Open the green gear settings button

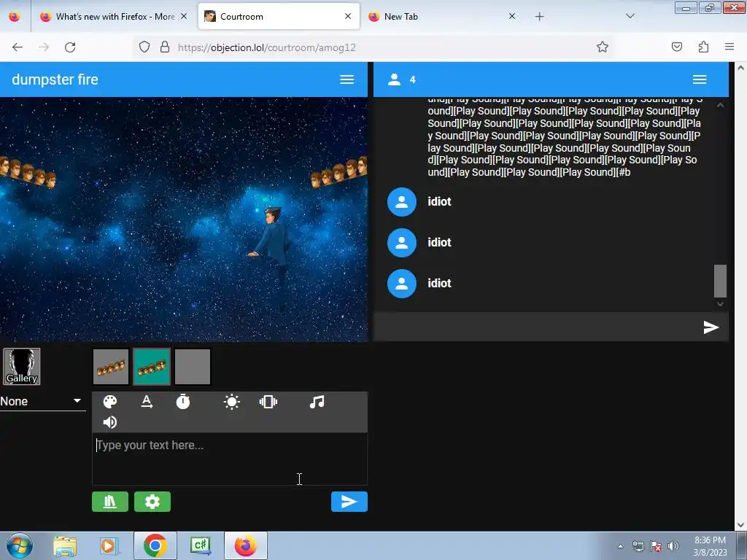pos(152,502)
